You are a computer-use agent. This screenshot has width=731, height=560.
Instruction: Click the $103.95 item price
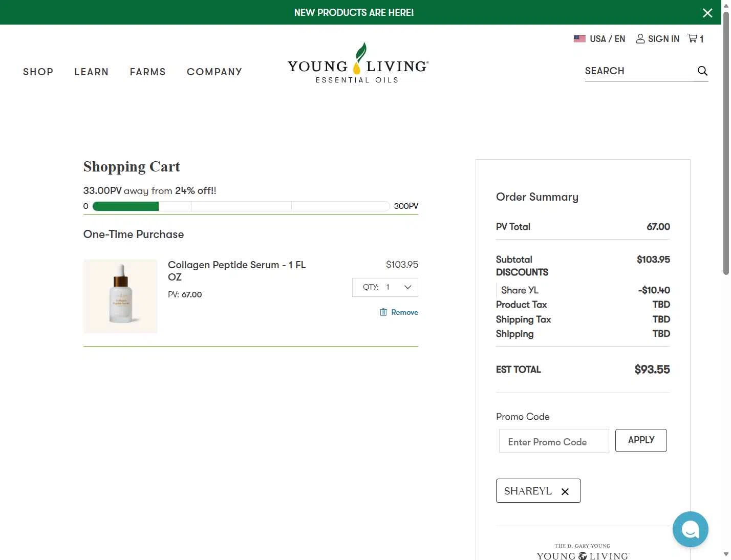402,265
